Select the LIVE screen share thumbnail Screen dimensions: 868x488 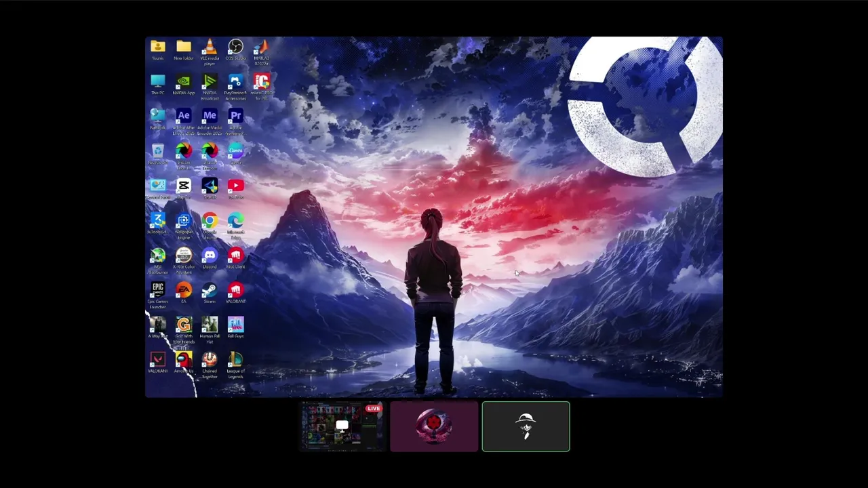(342, 426)
